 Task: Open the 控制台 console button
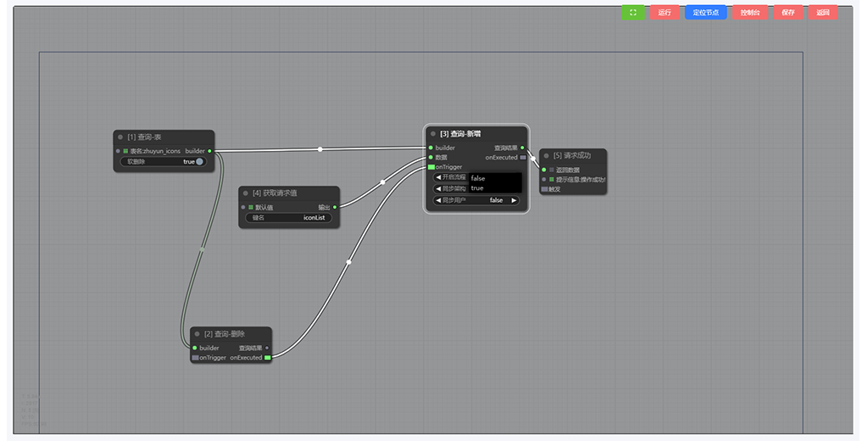click(750, 12)
